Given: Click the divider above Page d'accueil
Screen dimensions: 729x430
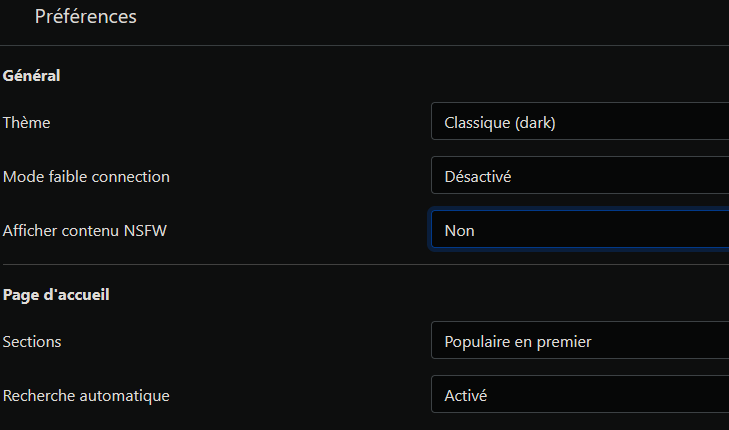Looking at the screenshot, I should (364, 264).
